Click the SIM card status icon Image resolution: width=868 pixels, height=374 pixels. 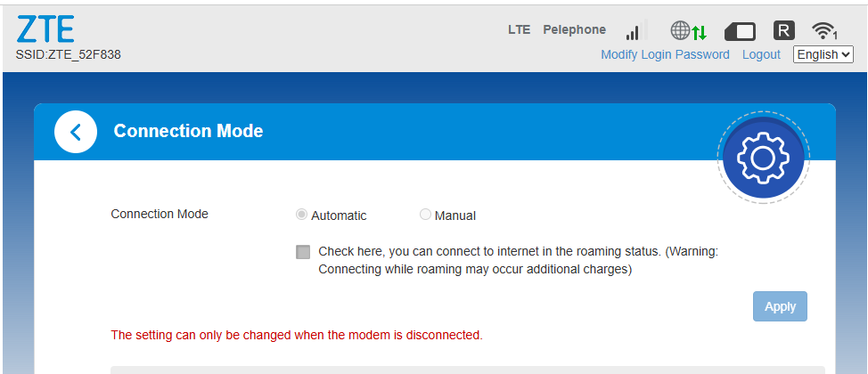[x=741, y=31]
